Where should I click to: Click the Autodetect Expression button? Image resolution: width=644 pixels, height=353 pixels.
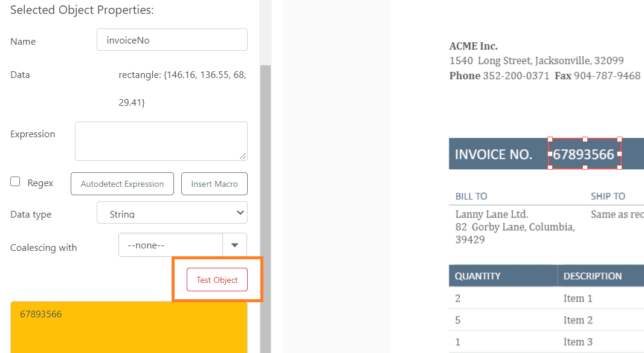tap(122, 184)
